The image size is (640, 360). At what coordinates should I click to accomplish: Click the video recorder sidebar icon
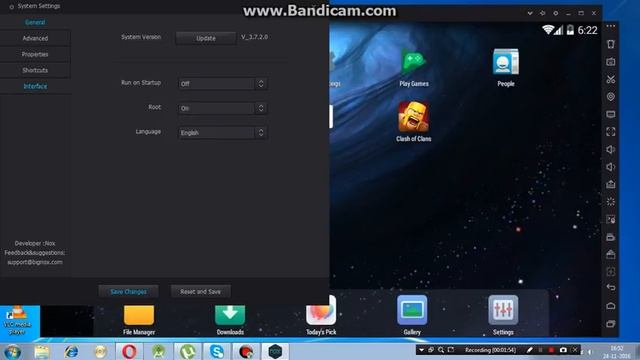[611, 237]
